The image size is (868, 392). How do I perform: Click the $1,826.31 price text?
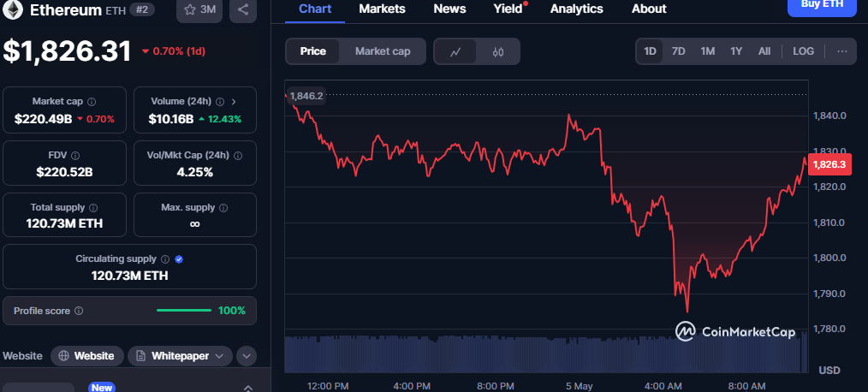click(67, 51)
